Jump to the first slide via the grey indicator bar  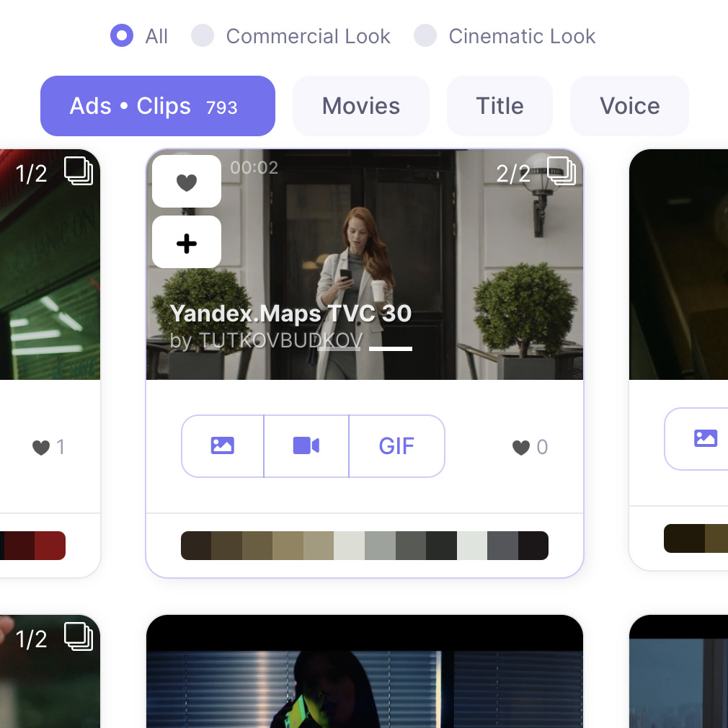click(x=339, y=349)
